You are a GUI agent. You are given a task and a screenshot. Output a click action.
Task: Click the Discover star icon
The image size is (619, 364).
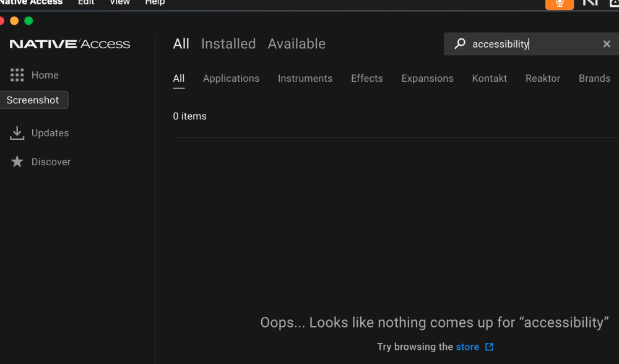point(17,162)
